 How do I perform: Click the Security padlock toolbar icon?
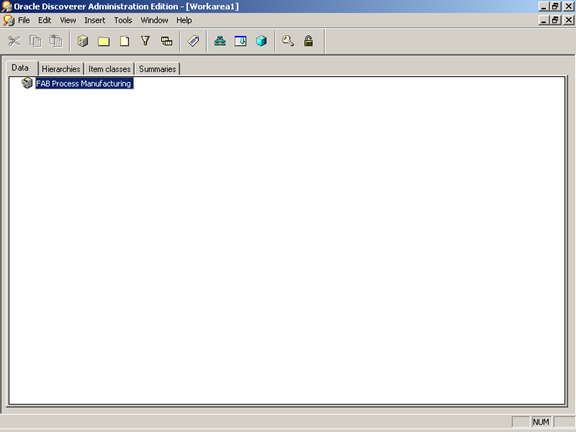(x=309, y=41)
